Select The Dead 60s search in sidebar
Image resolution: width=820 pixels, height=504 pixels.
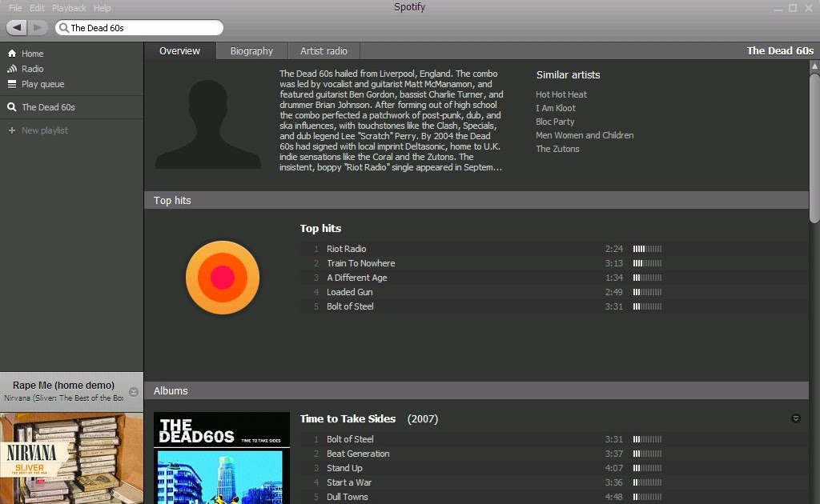[x=48, y=107]
